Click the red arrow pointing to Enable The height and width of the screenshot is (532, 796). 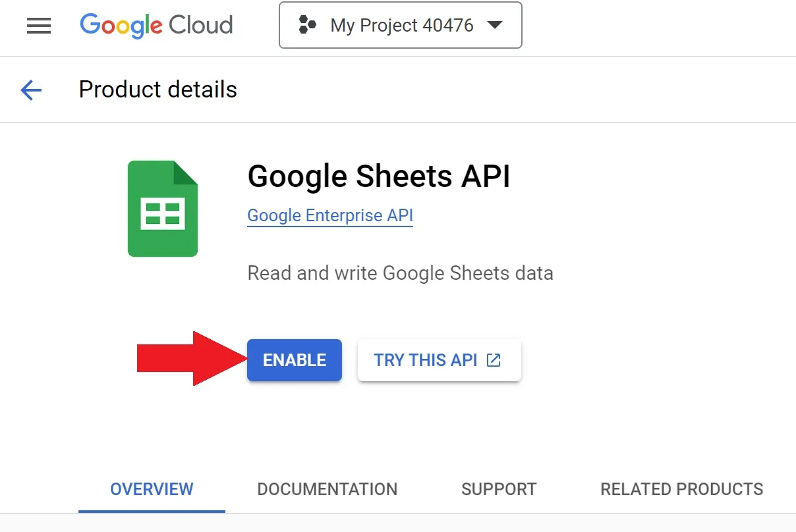tap(189, 359)
